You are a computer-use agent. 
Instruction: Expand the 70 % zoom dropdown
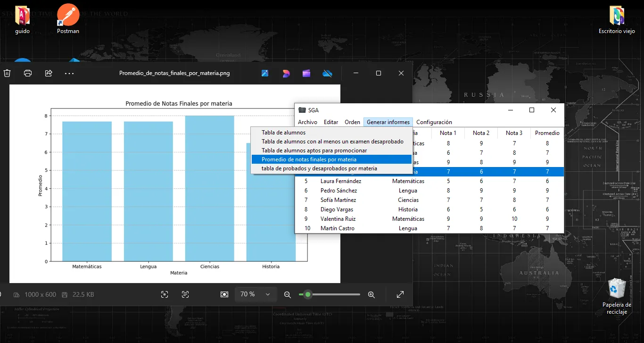point(268,294)
